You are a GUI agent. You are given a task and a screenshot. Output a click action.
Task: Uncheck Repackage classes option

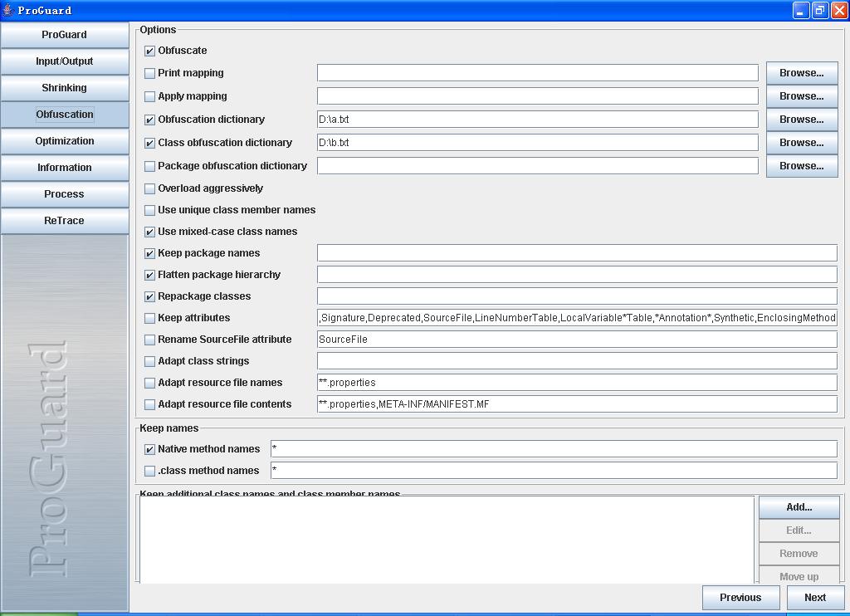[149, 297]
